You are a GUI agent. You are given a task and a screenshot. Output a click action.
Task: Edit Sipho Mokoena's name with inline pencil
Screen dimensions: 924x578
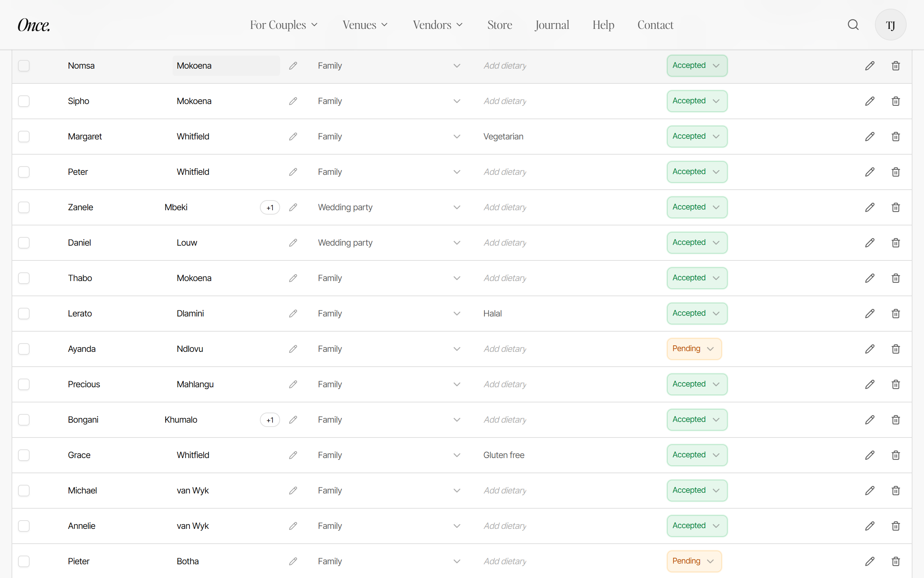(x=293, y=101)
